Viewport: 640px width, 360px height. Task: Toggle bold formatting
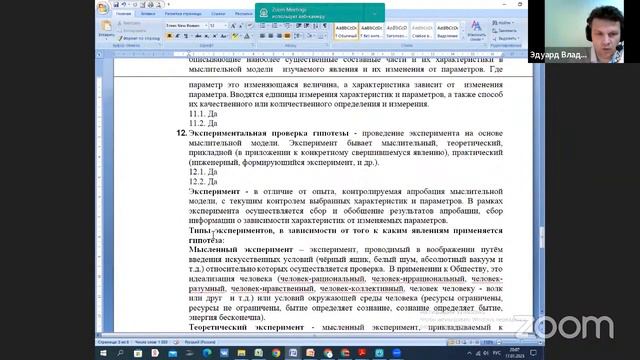click(x=169, y=36)
